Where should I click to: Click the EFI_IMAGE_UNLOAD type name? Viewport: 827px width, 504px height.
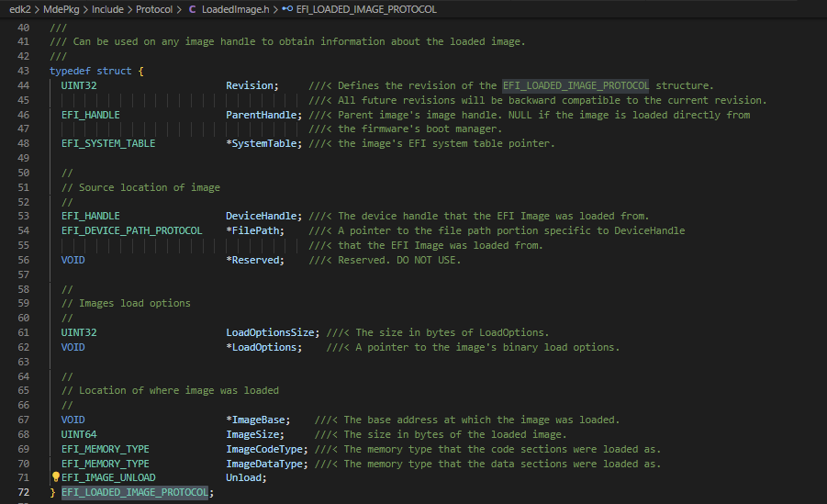click(x=108, y=477)
